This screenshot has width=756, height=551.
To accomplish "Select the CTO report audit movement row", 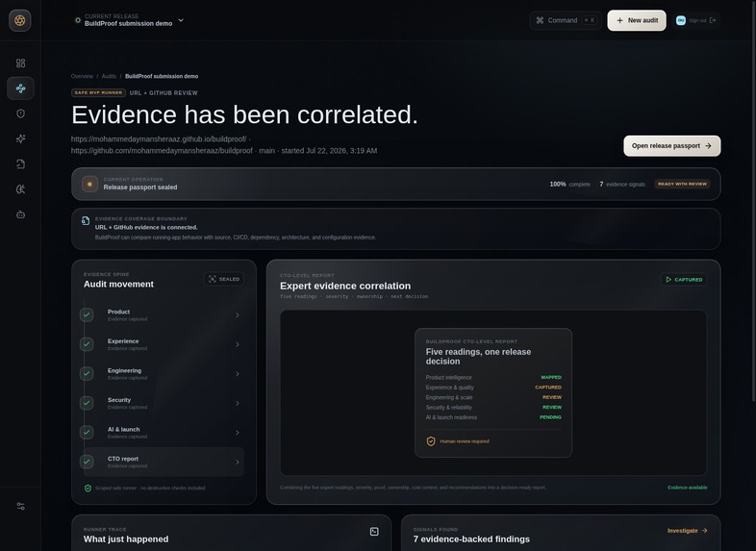I will click(x=162, y=462).
